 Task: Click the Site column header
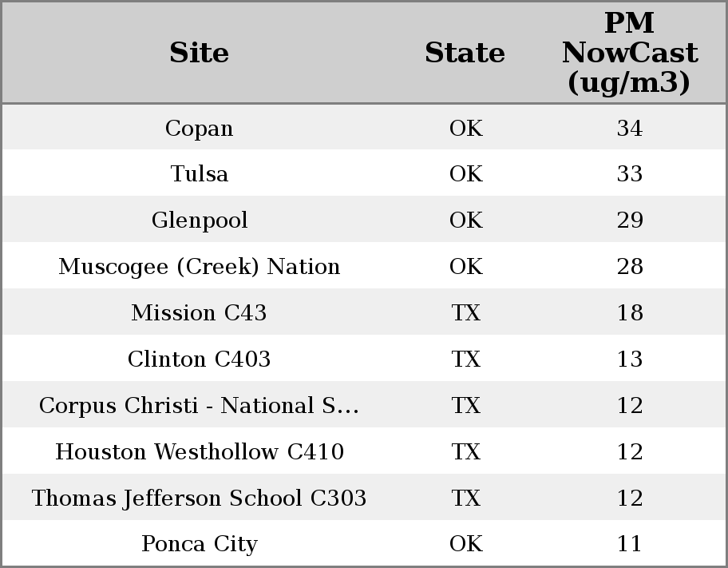[199, 54]
